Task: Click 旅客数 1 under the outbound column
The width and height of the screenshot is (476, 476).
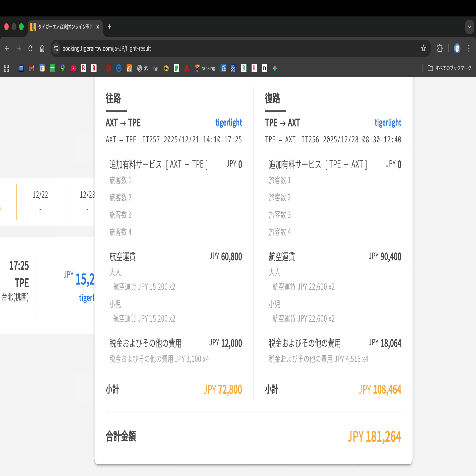Action: [x=120, y=180]
